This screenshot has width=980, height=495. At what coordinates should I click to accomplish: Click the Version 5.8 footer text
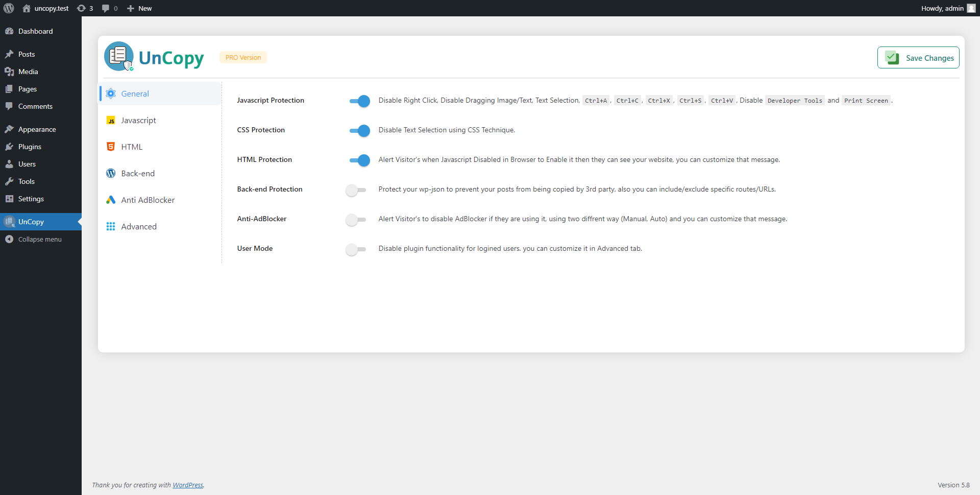[953, 485]
